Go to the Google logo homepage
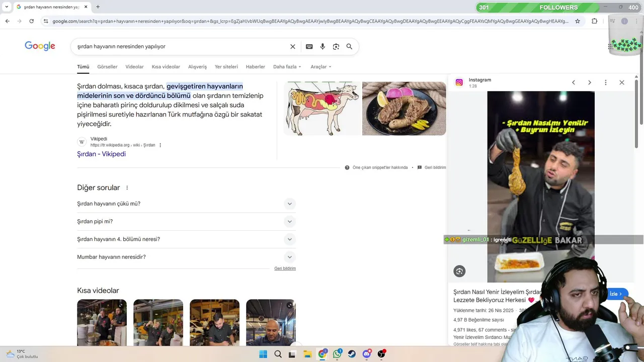The width and height of the screenshot is (644, 362). (40, 46)
